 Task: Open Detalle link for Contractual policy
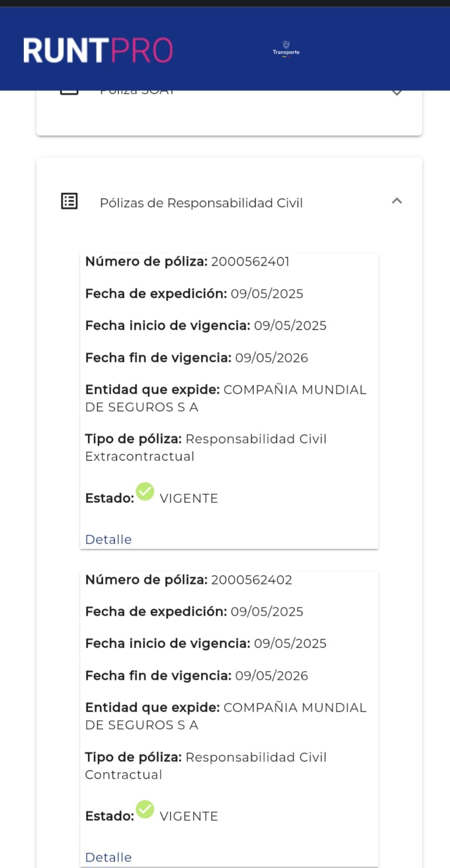108,857
